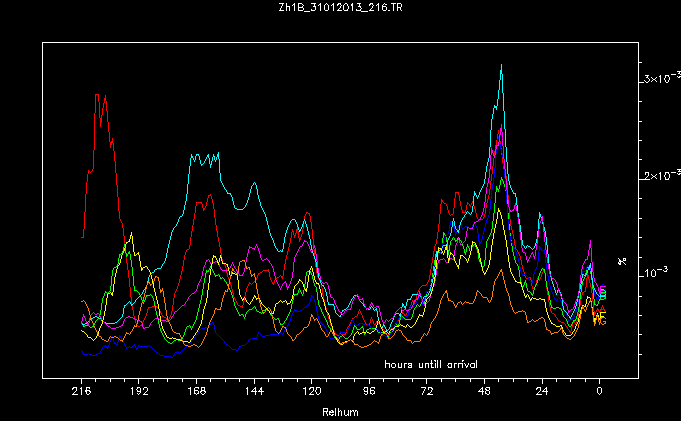This screenshot has width=681, height=421.
Task: Select the 120 hour tick label
Action: pyautogui.click(x=312, y=394)
